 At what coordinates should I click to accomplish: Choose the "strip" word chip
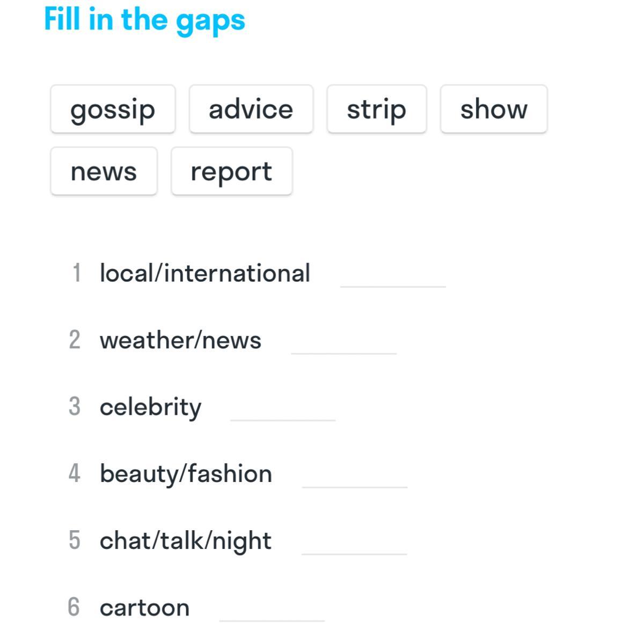[x=377, y=109]
